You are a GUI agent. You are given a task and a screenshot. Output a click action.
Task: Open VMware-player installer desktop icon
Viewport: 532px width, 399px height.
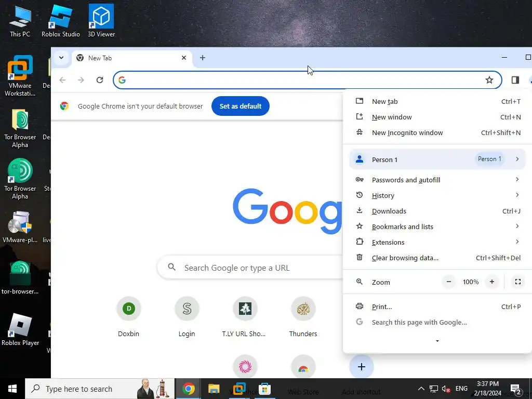pyautogui.click(x=20, y=227)
